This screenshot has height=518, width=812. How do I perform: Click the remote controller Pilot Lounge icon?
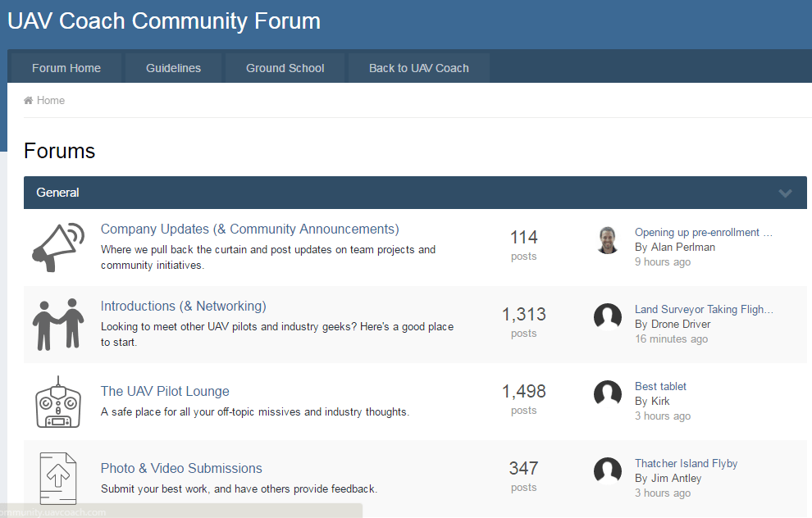[x=58, y=402]
